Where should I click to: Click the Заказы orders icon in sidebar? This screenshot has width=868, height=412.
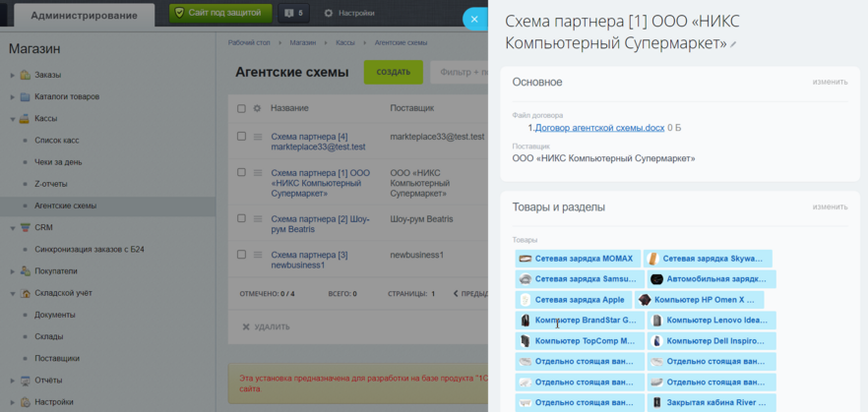[x=25, y=75]
